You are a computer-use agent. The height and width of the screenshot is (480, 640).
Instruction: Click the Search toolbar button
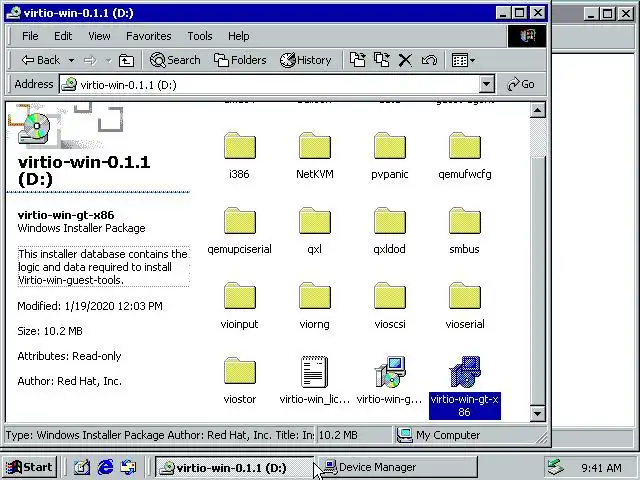(175, 60)
